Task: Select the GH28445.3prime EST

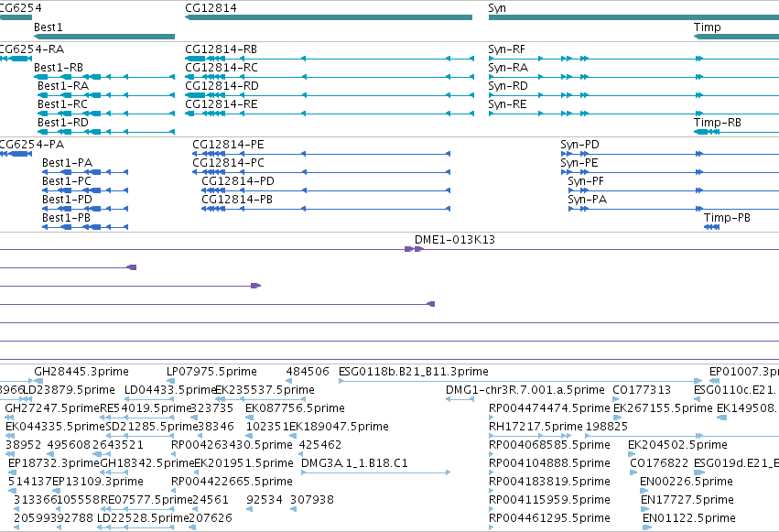Action: [38, 381]
